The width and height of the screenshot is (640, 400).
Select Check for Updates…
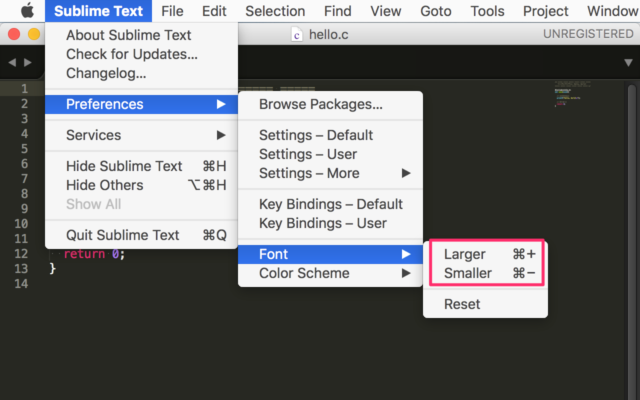pos(141,54)
